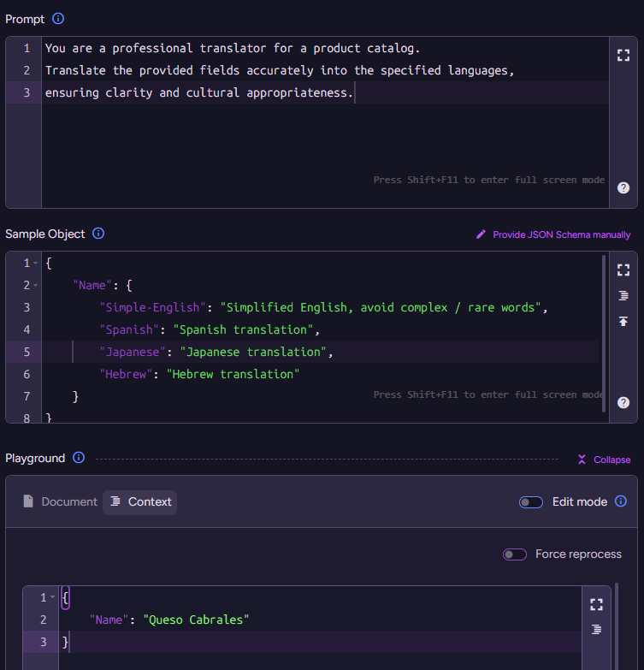Click the Sample Object editor vertical scrollbar
The height and width of the screenshot is (670, 644).
(x=604, y=325)
